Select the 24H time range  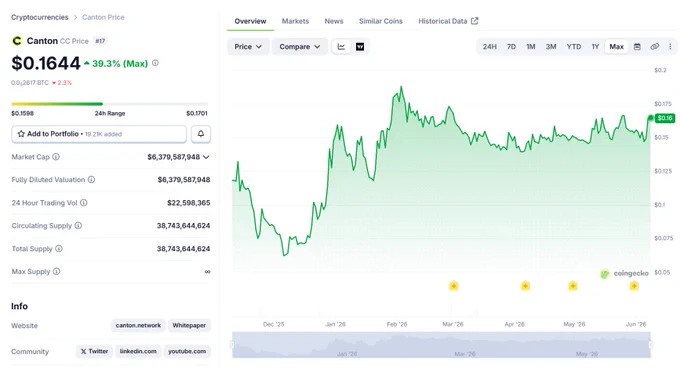pos(490,46)
